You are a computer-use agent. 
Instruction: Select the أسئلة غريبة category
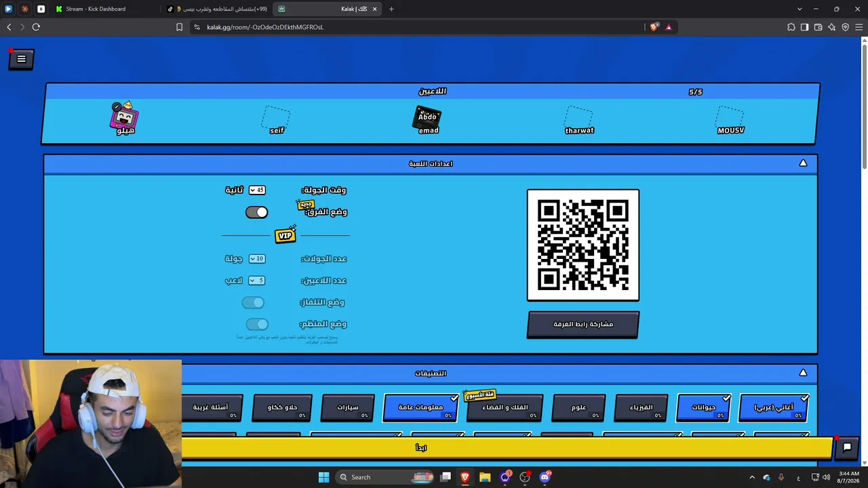tap(210, 408)
